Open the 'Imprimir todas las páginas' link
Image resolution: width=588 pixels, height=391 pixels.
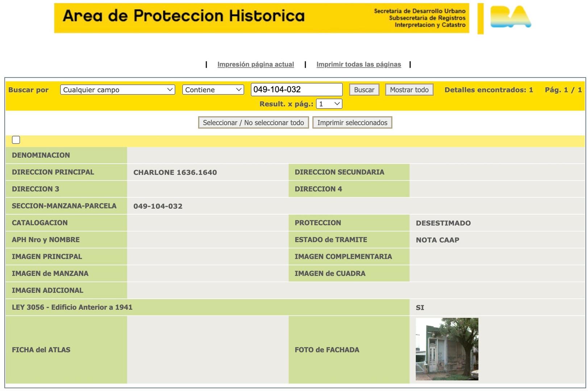pos(359,64)
